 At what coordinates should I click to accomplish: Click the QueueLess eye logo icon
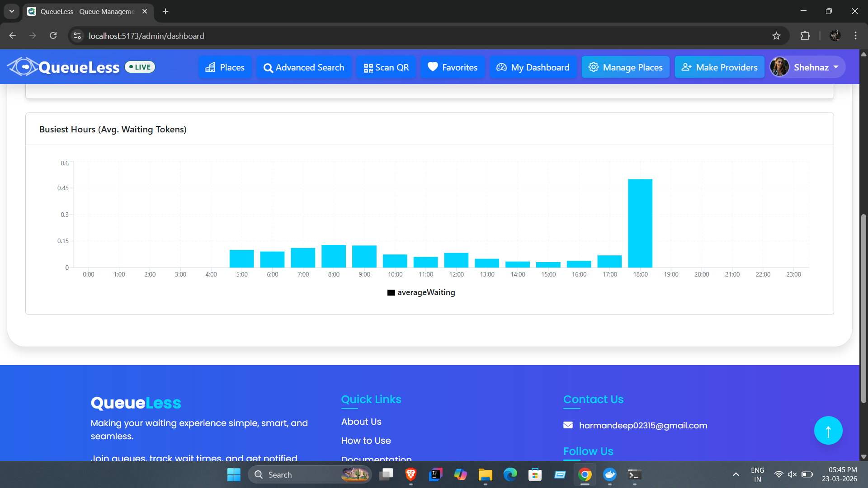(23, 67)
